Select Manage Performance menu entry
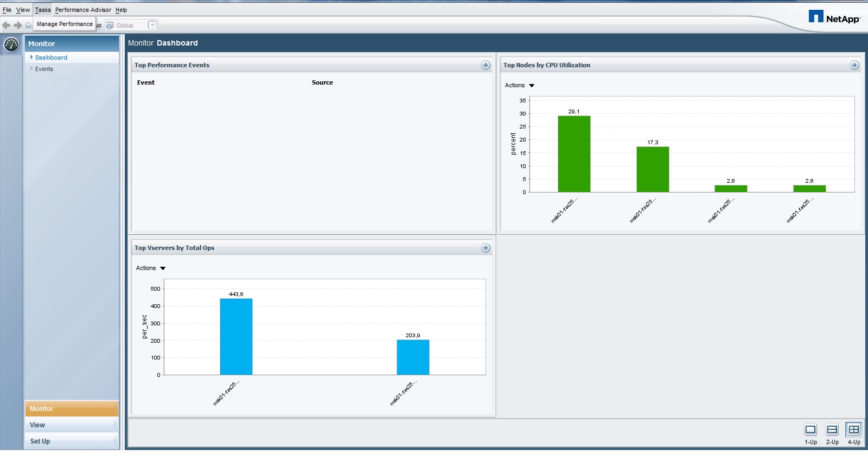 65,24
